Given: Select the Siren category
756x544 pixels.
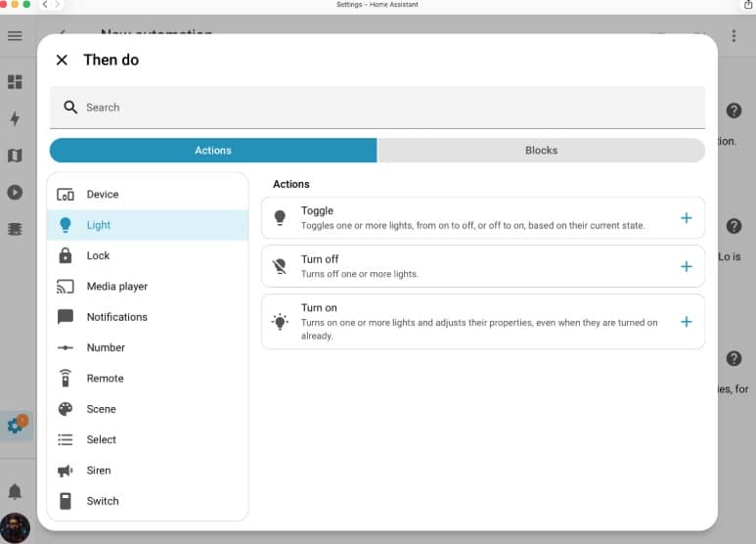Looking at the screenshot, I should [98, 471].
